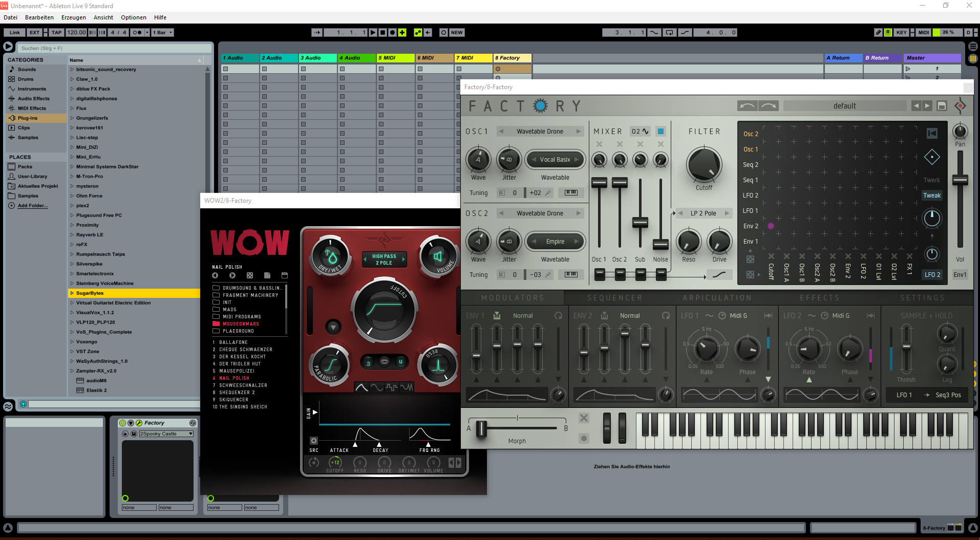Click the Factory Morph slider handle
Viewport: 980px width, 540px height.
pyautogui.click(x=481, y=428)
